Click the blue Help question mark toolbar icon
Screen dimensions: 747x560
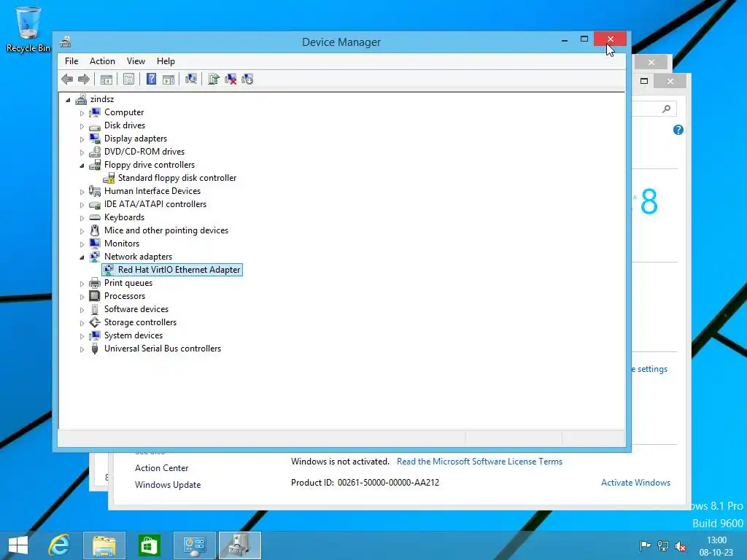pos(151,79)
